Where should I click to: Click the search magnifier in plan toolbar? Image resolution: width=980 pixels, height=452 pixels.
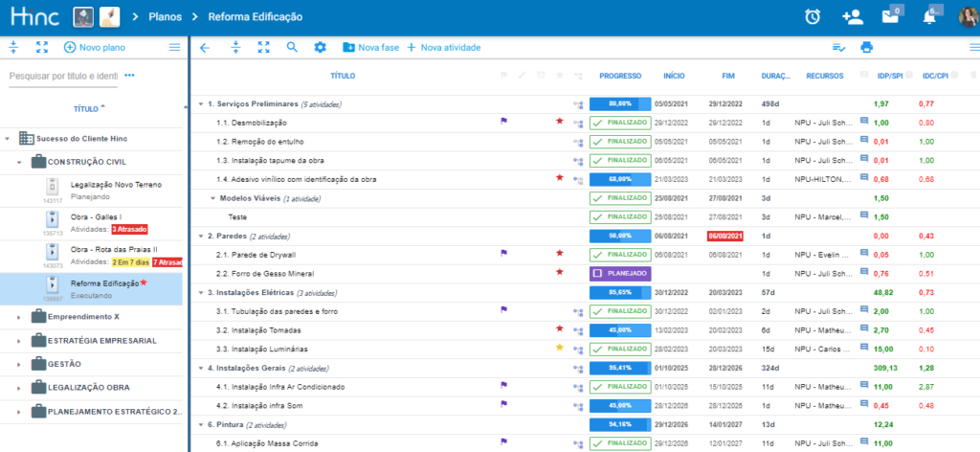(292, 47)
